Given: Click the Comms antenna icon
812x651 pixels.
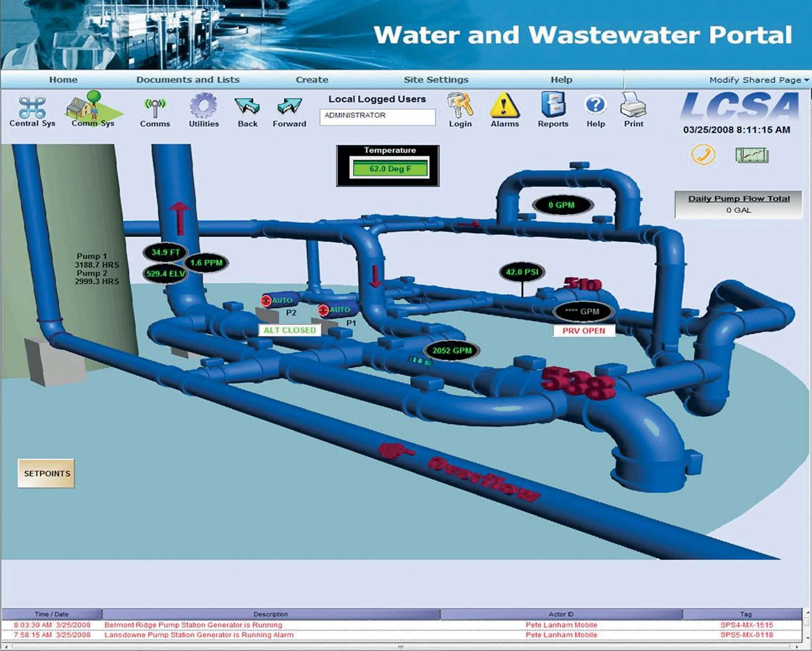Looking at the screenshot, I should coord(155,108).
